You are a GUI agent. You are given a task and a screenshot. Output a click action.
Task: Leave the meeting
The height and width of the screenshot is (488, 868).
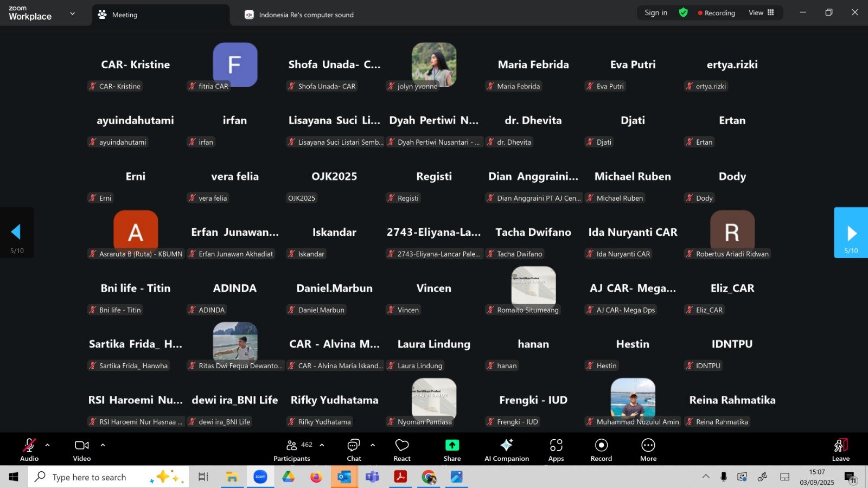click(x=840, y=450)
